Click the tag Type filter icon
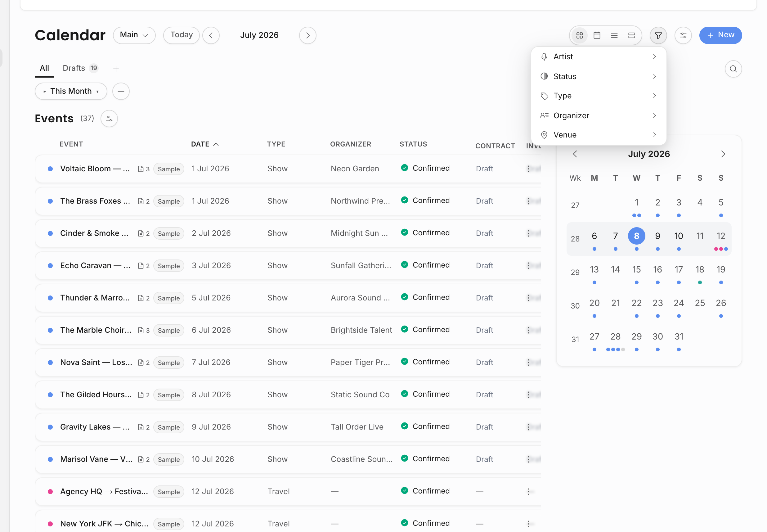 [x=544, y=96]
